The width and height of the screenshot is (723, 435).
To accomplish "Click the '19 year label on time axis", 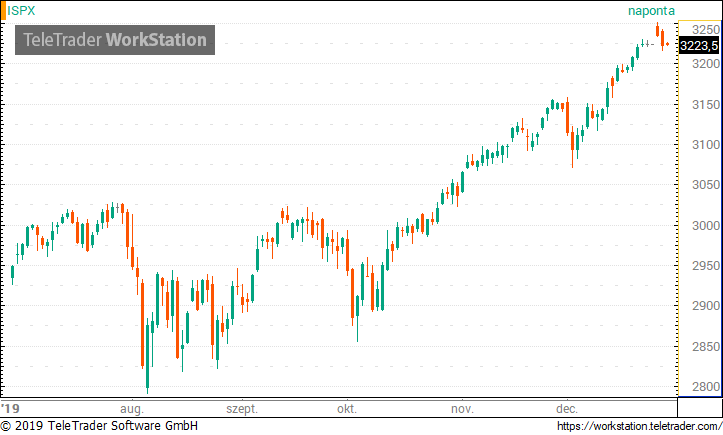I will pos(10,409).
